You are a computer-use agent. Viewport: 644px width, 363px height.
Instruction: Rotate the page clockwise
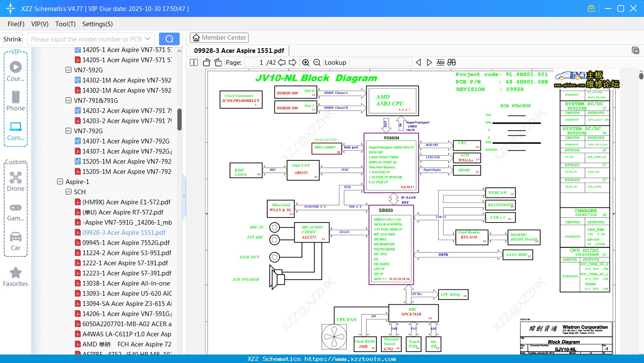218,63
